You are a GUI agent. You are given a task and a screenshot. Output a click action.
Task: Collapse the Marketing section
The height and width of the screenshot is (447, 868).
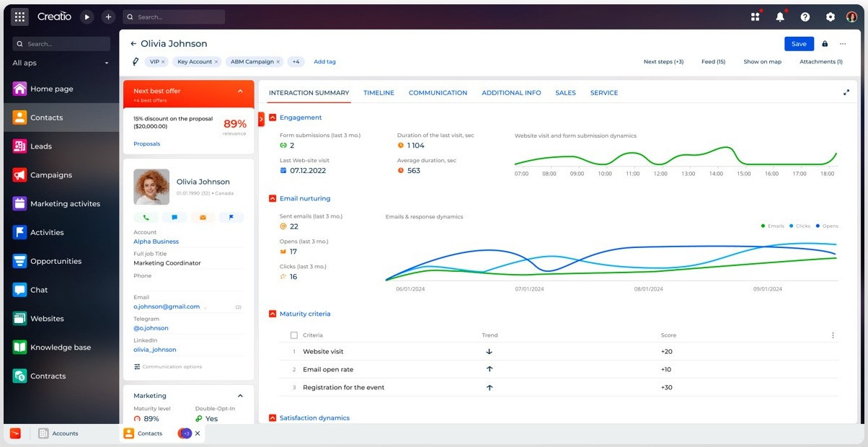[240, 396]
